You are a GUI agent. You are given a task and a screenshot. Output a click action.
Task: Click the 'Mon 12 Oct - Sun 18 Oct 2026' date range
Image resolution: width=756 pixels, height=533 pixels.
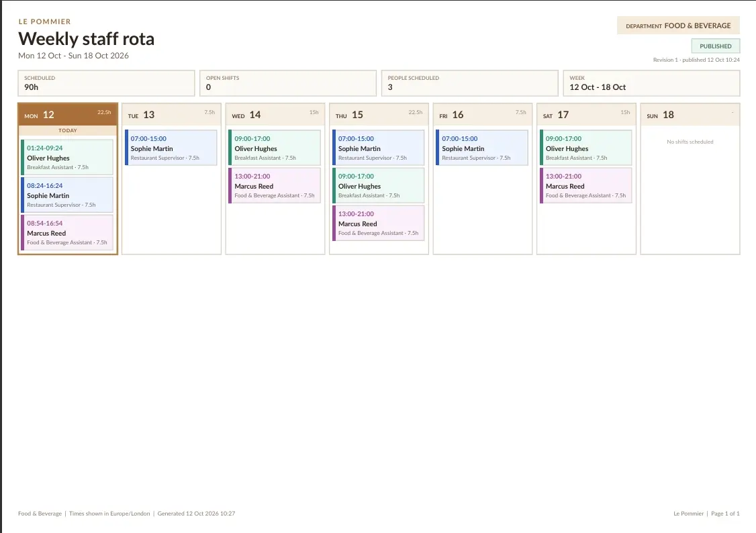click(73, 56)
